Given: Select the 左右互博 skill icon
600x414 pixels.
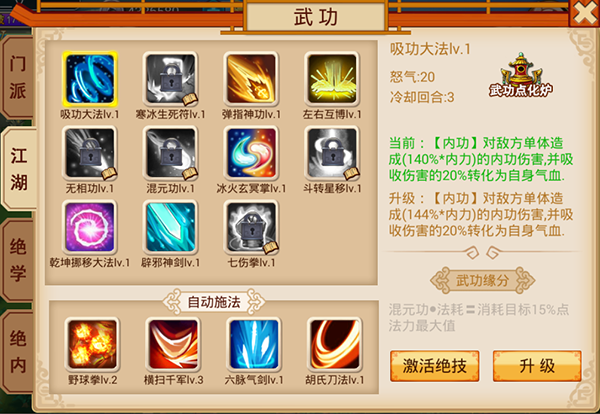Looking at the screenshot, I should tap(332, 79).
